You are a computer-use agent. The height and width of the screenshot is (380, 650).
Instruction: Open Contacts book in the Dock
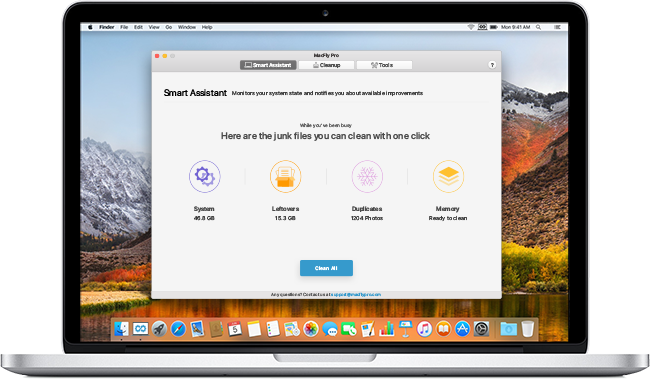click(x=216, y=329)
